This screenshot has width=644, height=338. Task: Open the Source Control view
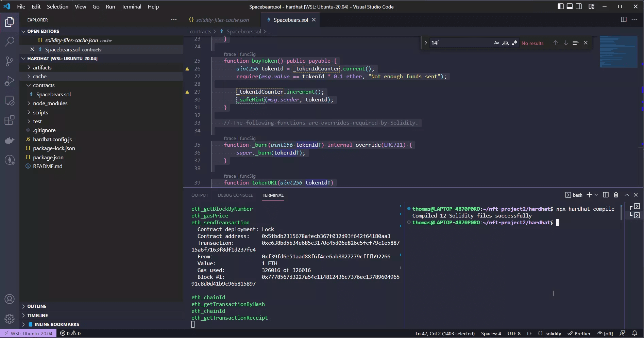pyautogui.click(x=10, y=62)
